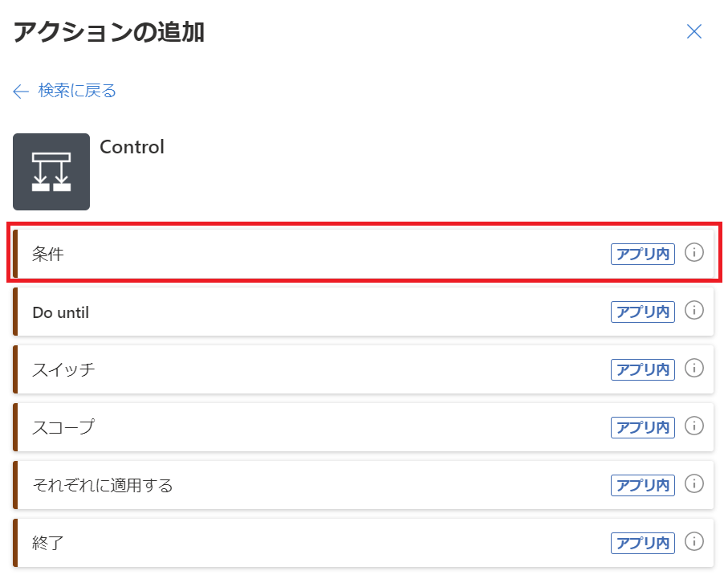The width and height of the screenshot is (728, 583).
Task: Show info for the スコープ action
Action: pyautogui.click(x=694, y=426)
